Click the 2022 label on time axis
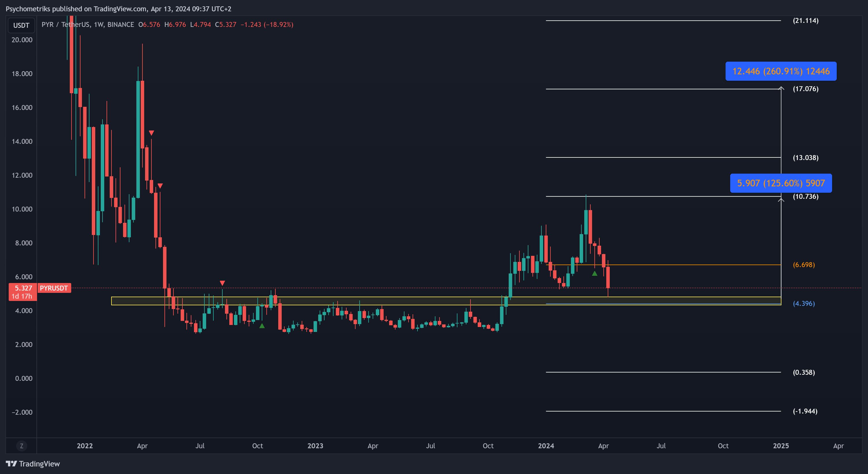868x474 pixels. pos(85,446)
